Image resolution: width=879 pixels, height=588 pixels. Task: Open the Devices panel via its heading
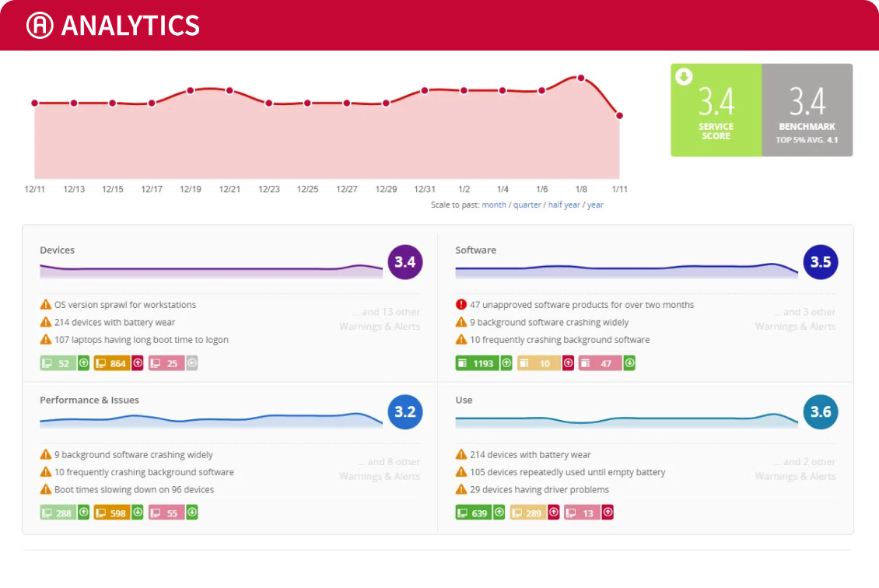click(58, 250)
